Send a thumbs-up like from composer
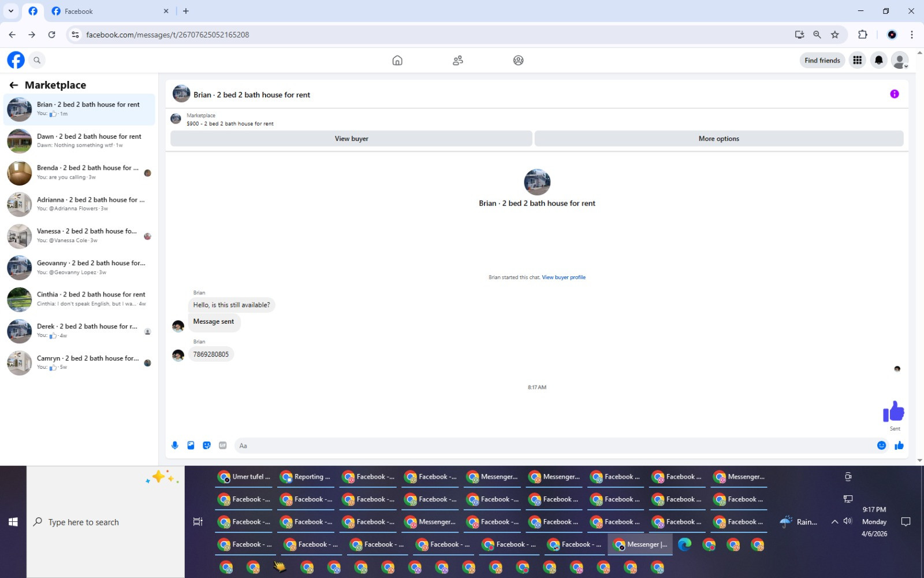Image resolution: width=924 pixels, height=578 pixels. click(x=899, y=446)
